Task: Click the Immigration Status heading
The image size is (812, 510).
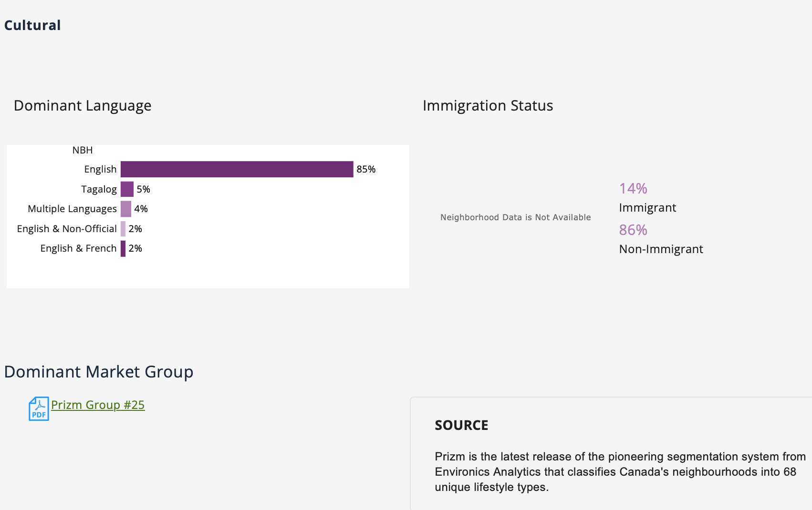Action: pyautogui.click(x=488, y=105)
